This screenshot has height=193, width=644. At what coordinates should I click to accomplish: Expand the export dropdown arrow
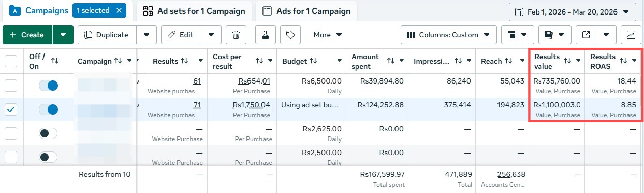(x=606, y=35)
